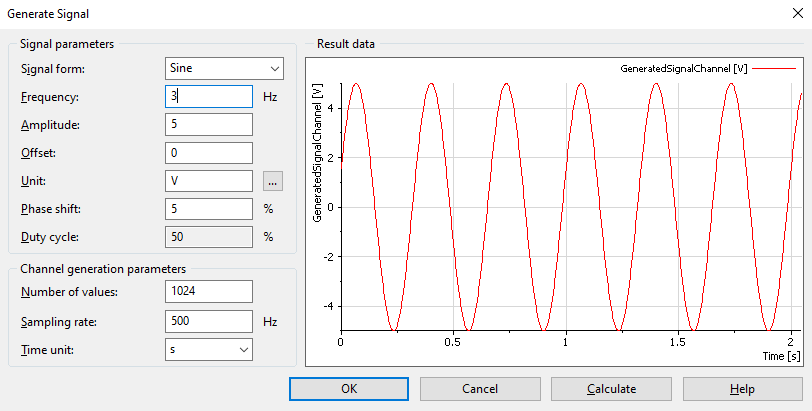The height and width of the screenshot is (411, 812).
Task: Edit the Number of values field
Action: coord(208,292)
